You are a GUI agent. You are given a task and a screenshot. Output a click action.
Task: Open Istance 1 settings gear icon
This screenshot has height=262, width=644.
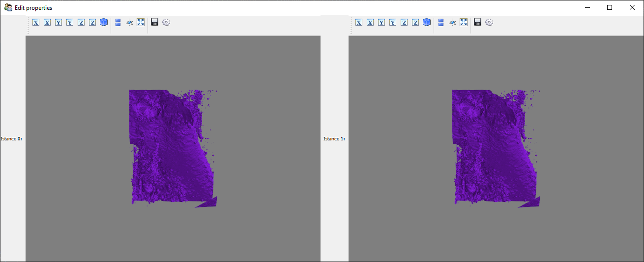click(x=489, y=22)
